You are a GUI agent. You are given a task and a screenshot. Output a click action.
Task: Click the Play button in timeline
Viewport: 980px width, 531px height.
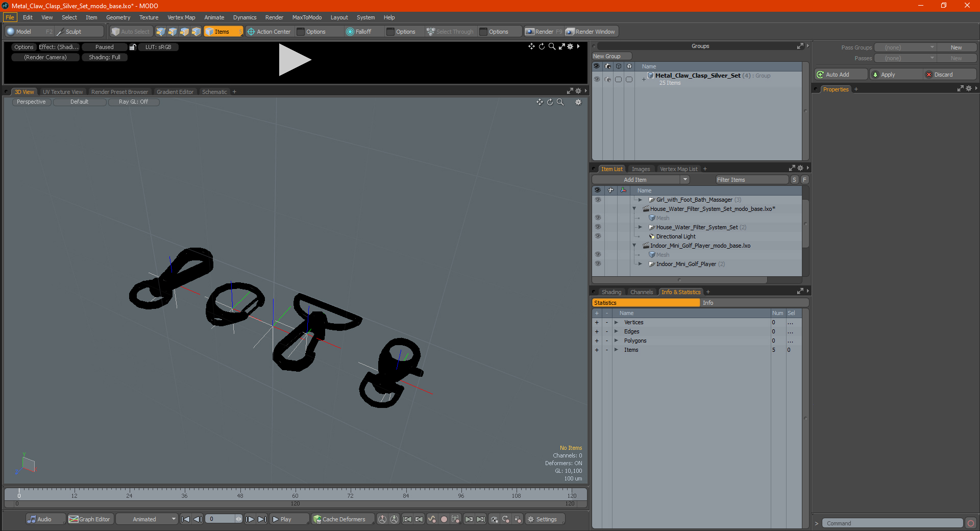[289, 519]
